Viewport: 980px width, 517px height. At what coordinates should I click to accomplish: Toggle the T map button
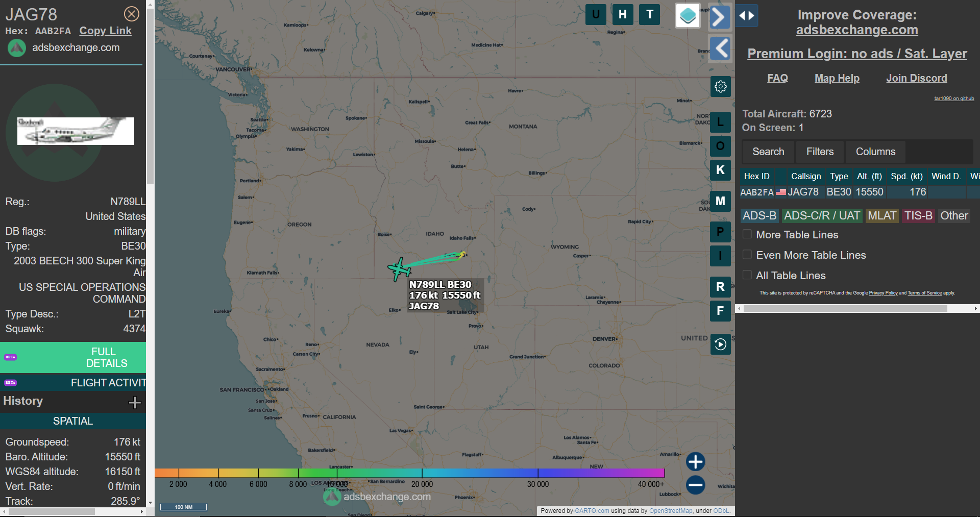pyautogui.click(x=650, y=14)
